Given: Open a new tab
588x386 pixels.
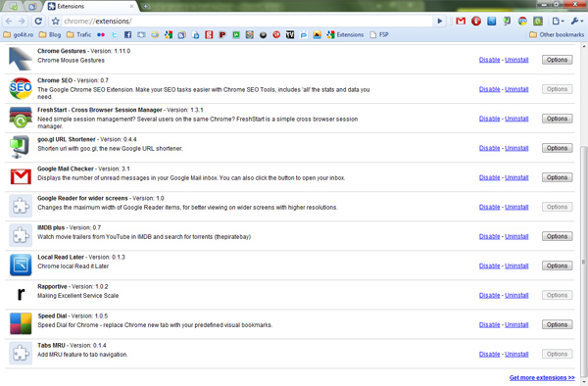Looking at the screenshot, I should click(145, 7).
